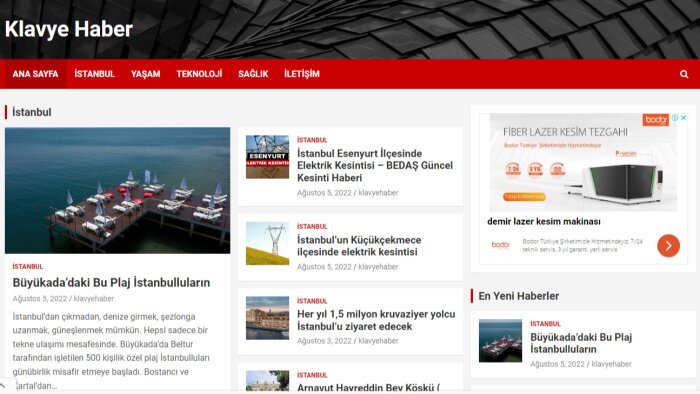The height and width of the screenshot is (394, 700).
Task: Open sidebar Büyükada'daki Bu Plaj headline
Action: click(x=581, y=343)
